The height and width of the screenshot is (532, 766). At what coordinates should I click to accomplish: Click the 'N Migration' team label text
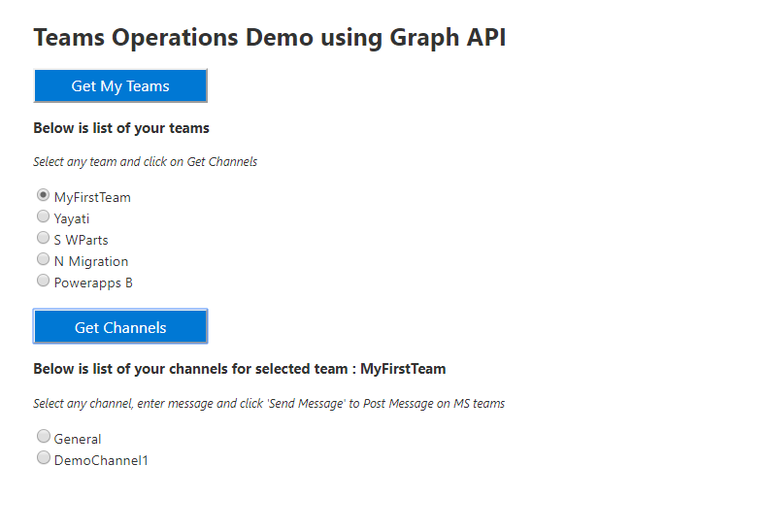tap(91, 261)
